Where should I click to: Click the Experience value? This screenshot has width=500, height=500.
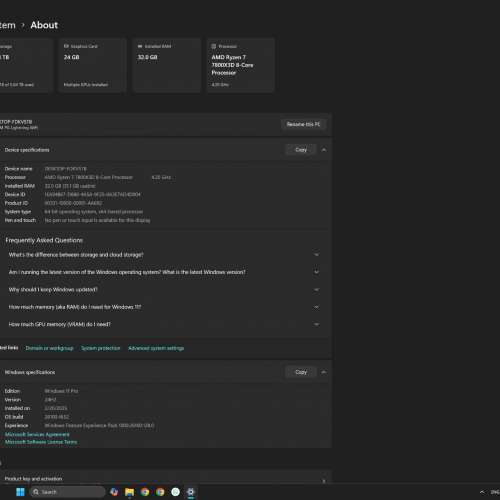99,425
